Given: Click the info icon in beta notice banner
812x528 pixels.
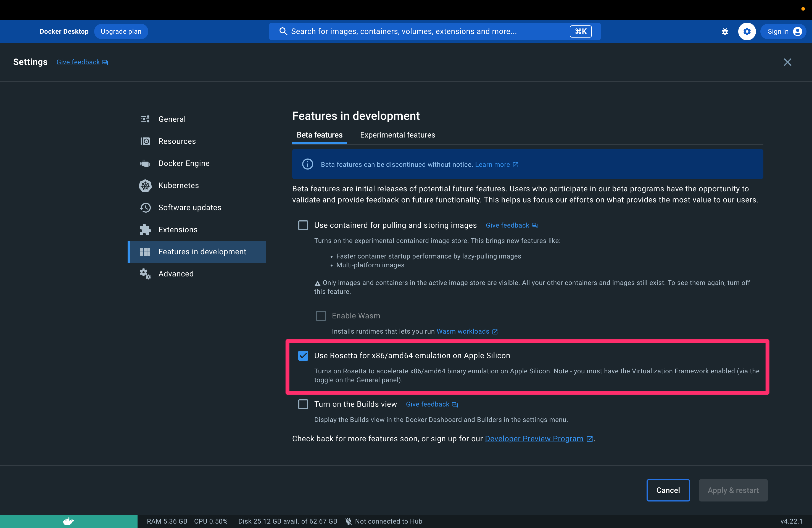Looking at the screenshot, I should (x=307, y=164).
